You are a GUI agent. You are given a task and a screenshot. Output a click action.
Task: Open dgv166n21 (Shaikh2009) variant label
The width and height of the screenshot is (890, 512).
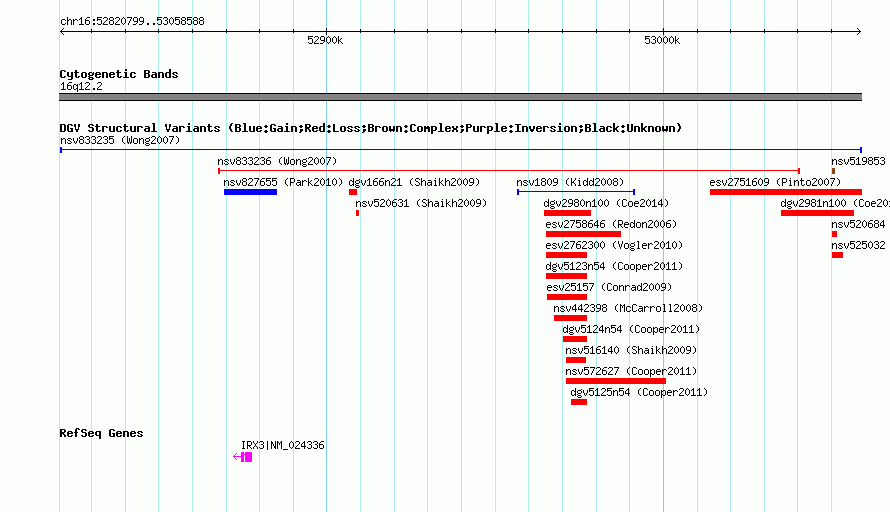tap(414, 182)
